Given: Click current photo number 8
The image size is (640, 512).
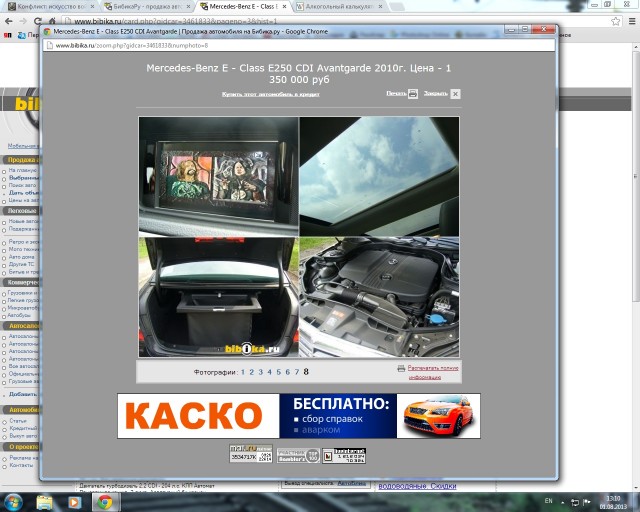Looking at the screenshot, I should [x=306, y=372].
